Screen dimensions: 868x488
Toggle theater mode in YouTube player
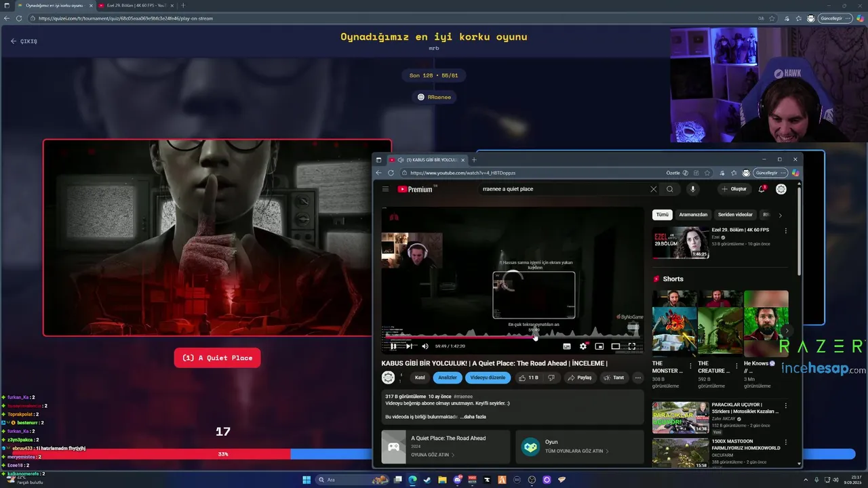pyautogui.click(x=616, y=346)
